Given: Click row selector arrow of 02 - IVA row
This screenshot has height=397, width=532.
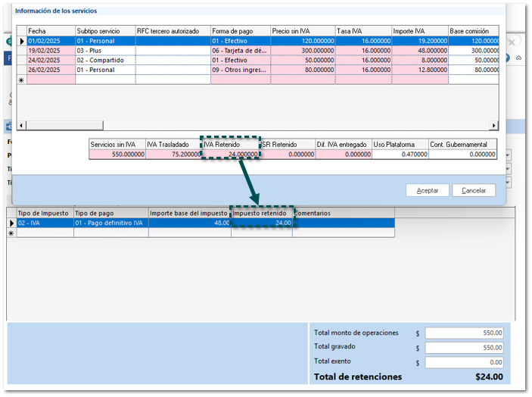Looking at the screenshot, I should 11,224.
